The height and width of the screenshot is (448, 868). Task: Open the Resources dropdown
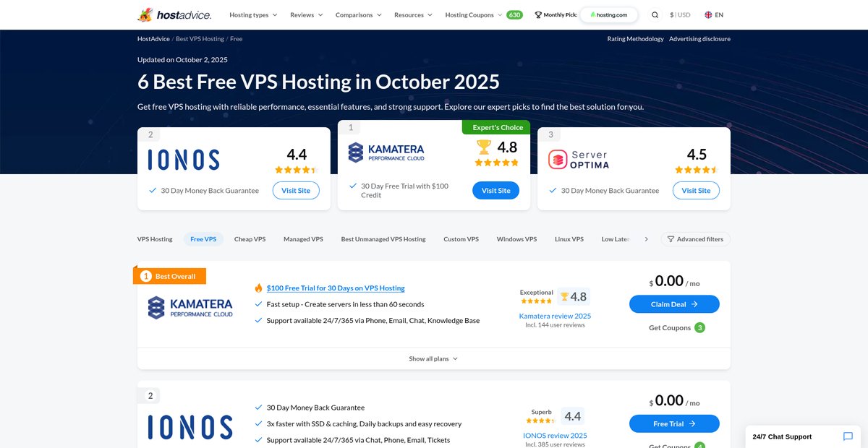pos(413,14)
